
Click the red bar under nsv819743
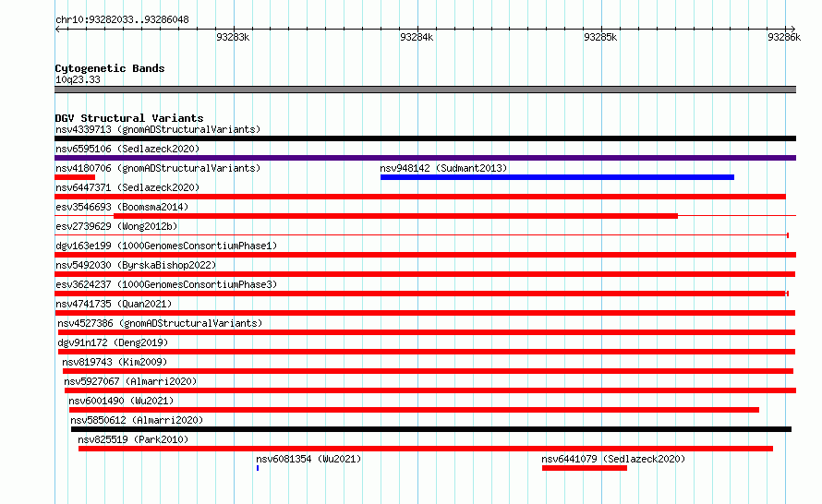click(x=428, y=371)
